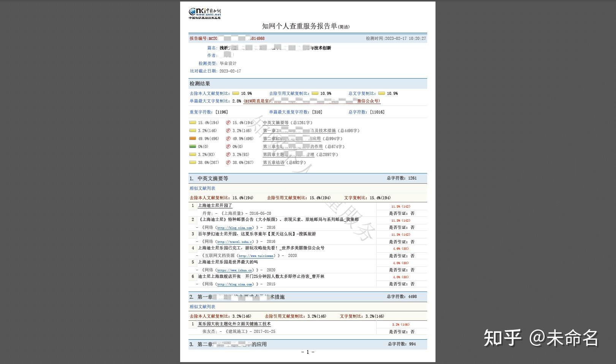Screen dimensions: 616x364
Task: Click the yellow bar before 3.2%(146)
Action: click(x=193, y=131)
